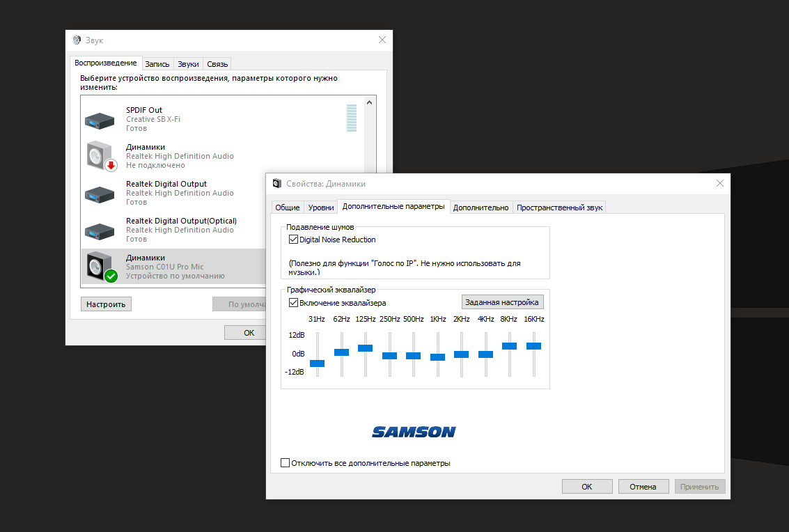Image resolution: width=789 pixels, height=532 pixels.
Task: Click the 31Hz equalizer slider handle
Action: 317,363
